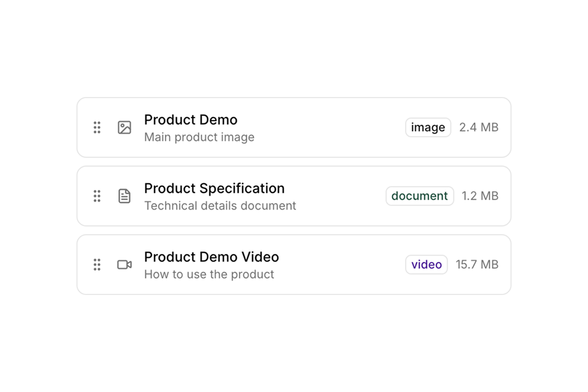Click the 2.4 MB file size
Screen dimensions: 588x392
479,127
